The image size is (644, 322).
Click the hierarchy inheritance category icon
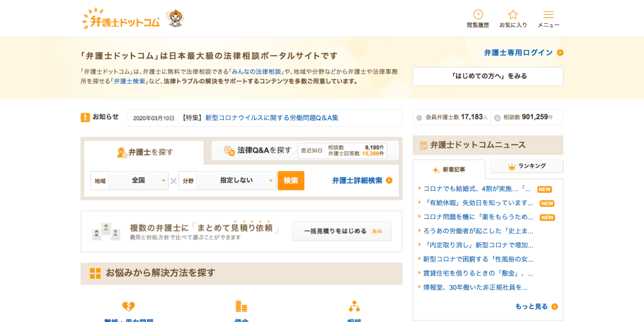click(x=354, y=306)
